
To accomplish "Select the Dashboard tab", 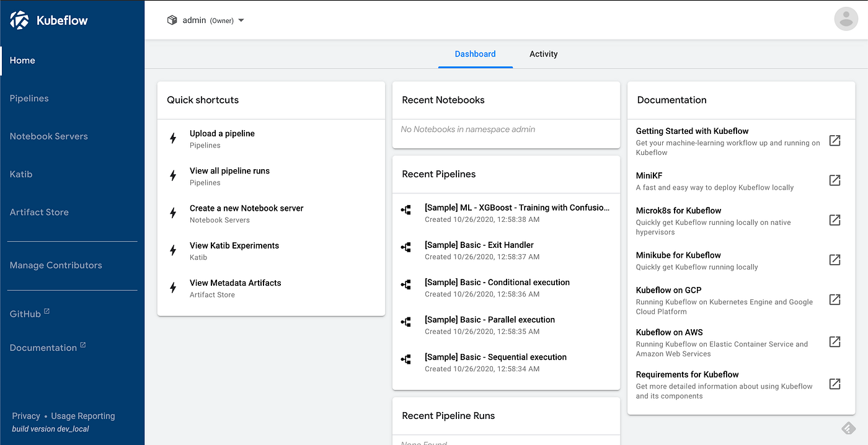I will (475, 54).
